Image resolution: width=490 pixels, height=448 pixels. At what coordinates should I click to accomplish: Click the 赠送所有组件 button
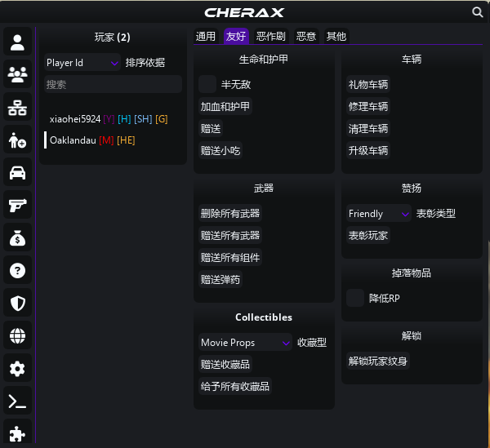pos(230,257)
